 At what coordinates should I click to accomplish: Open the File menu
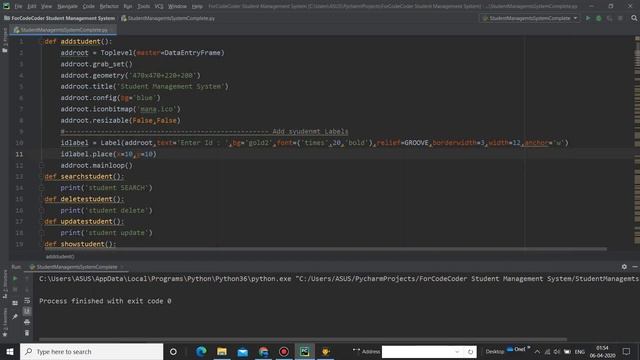18,7
